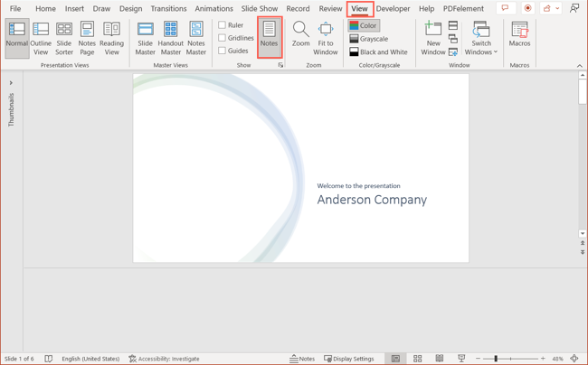Open the Handout Master view
The image size is (588, 365).
[171, 39]
